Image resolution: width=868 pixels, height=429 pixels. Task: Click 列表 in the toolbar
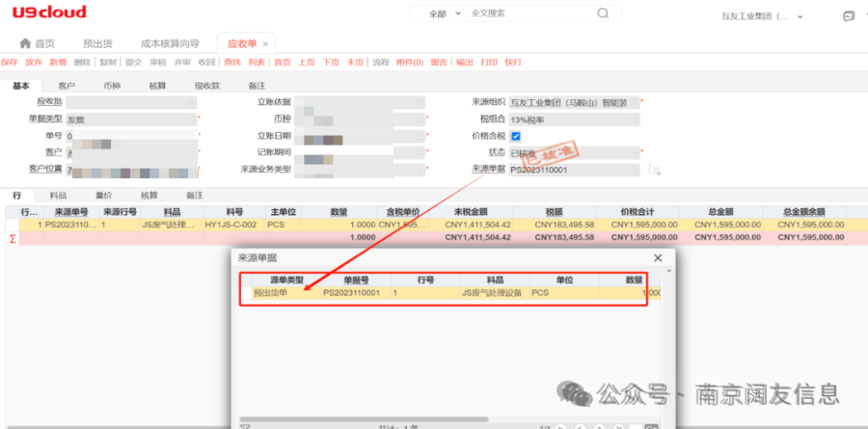coord(257,63)
